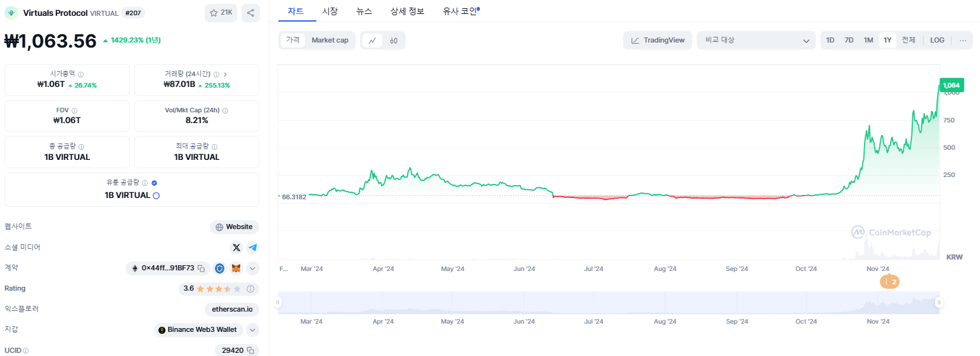Add coin to watchlist via star

[221, 13]
